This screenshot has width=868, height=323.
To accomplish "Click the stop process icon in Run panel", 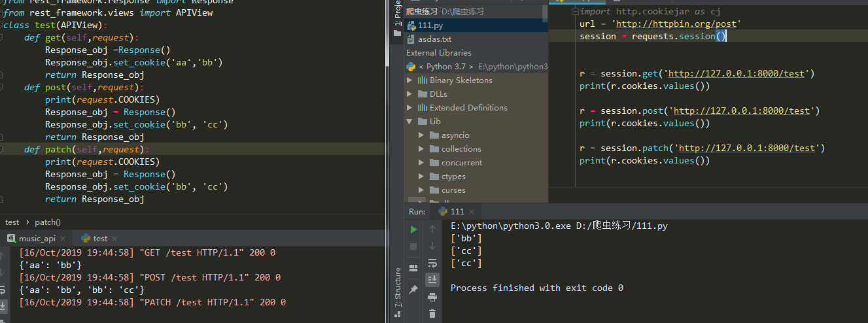I will point(413,246).
